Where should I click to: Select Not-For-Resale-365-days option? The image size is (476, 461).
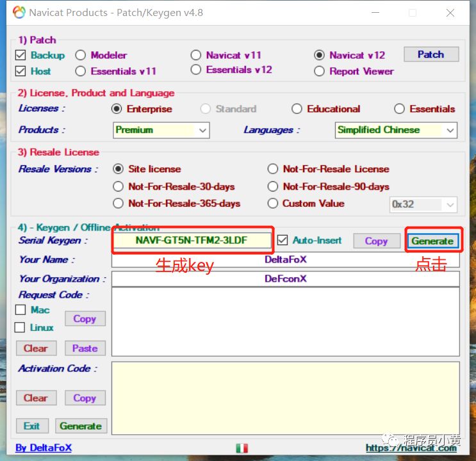(118, 203)
